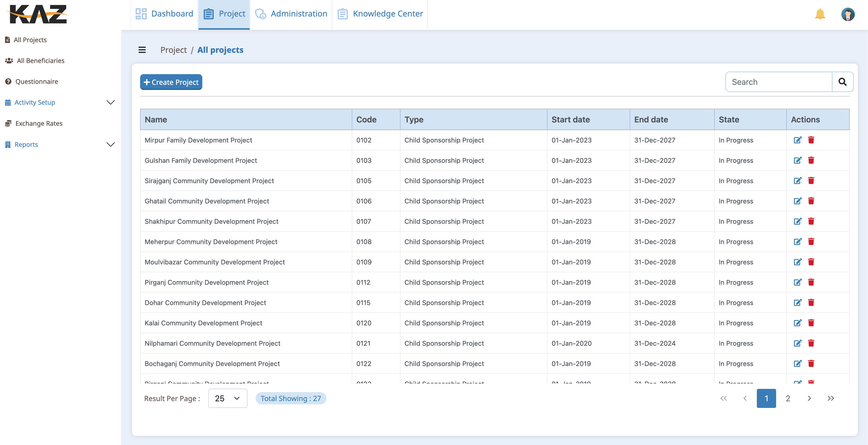
Task: Open the Questionnaire sidebar icon
Action: [8, 81]
